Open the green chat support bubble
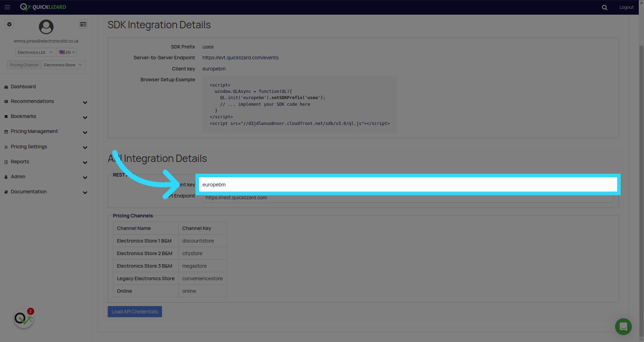The height and width of the screenshot is (342, 644). pyautogui.click(x=623, y=327)
